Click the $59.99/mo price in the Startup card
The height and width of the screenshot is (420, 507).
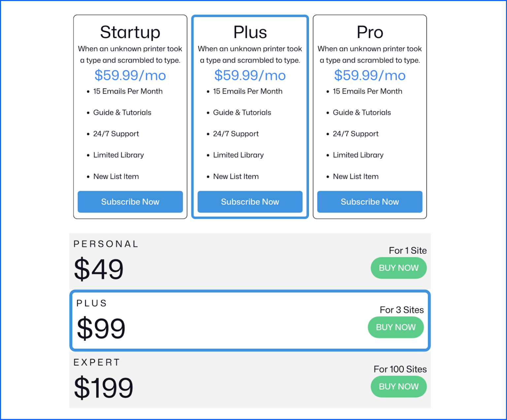click(x=130, y=75)
